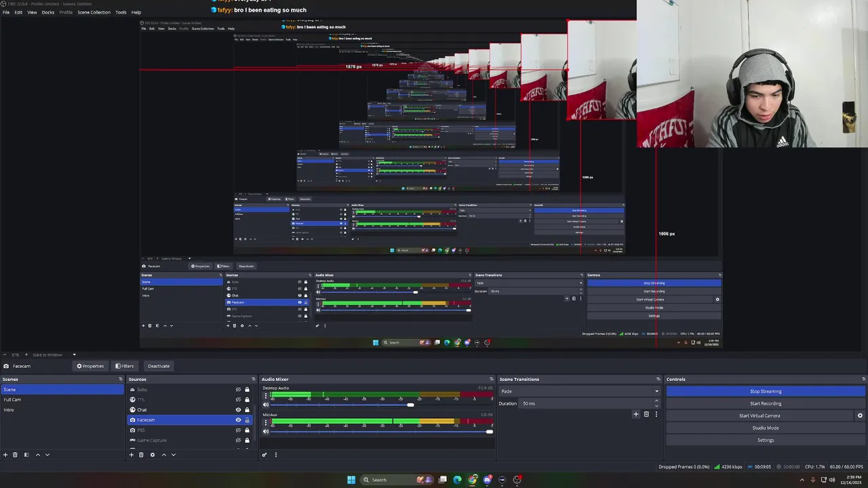The height and width of the screenshot is (488, 868).
Task: Click Start Recording
Action: (x=766, y=403)
